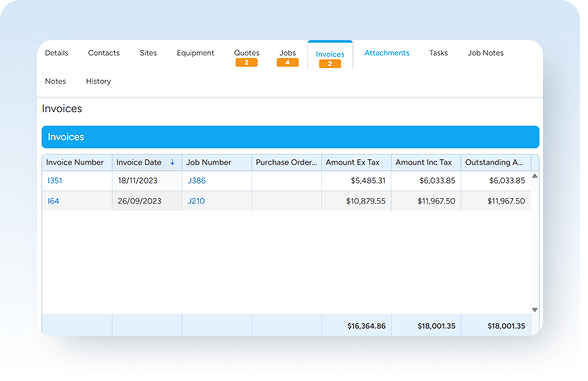The width and height of the screenshot is (588, 381).
Task: Open job J386 link
Action: pos(196,181)
